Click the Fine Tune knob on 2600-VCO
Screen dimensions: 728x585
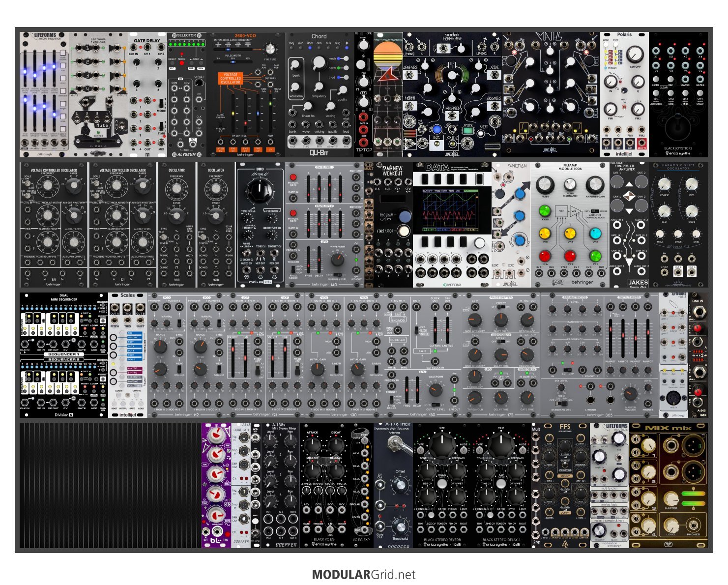click(270, 49)
